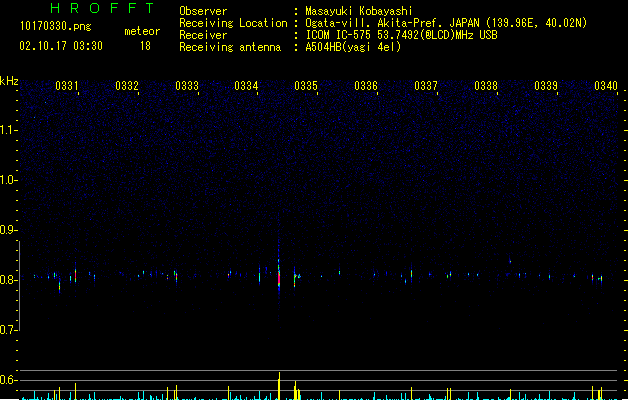Click the 0.7 kHz axis label
Screen dimensions: 629x400
point(8,330)
